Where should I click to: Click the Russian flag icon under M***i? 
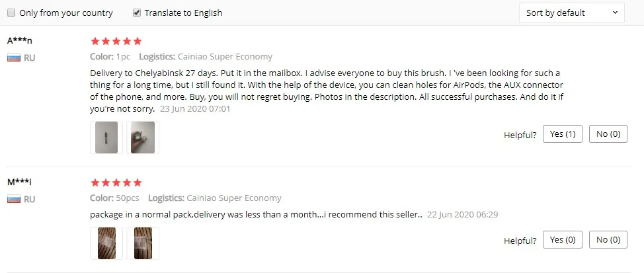[14, 200]
